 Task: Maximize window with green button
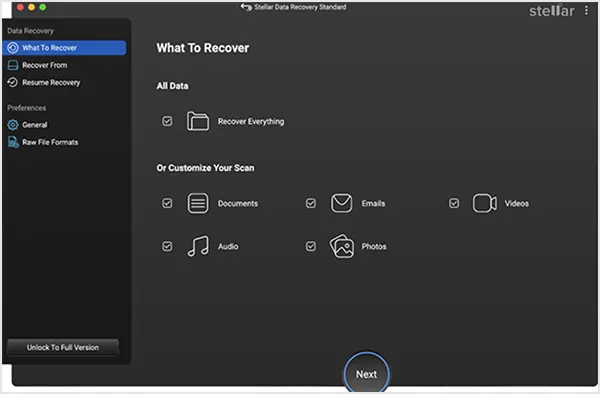42,7
